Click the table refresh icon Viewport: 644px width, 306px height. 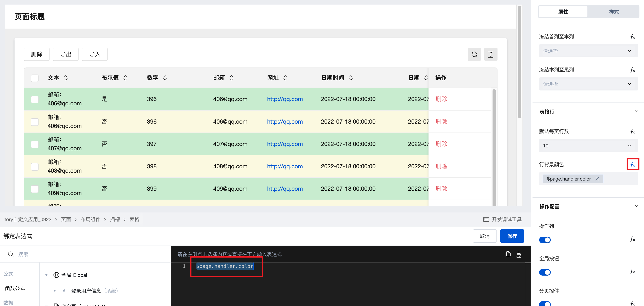[x=474, y=54]
